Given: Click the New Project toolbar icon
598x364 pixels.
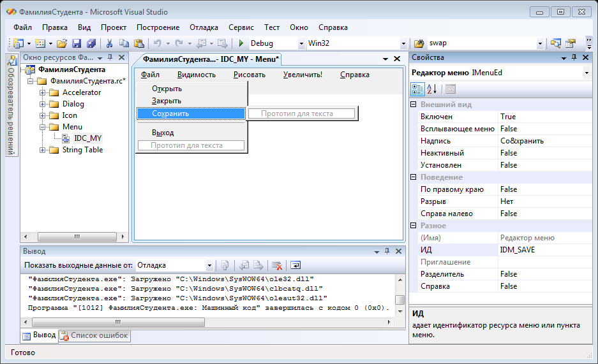Looking at the screenshot, I should point(19,43).
